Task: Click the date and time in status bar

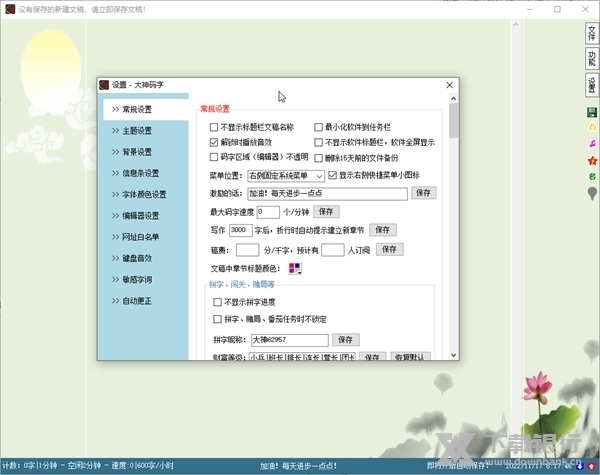Action: coord(539,466)
